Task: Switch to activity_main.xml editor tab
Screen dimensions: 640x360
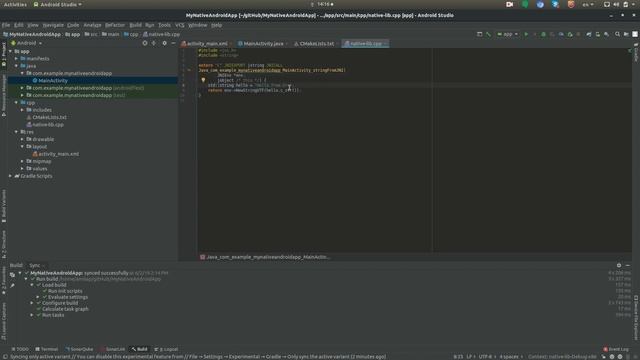Action: pos(207,44)
